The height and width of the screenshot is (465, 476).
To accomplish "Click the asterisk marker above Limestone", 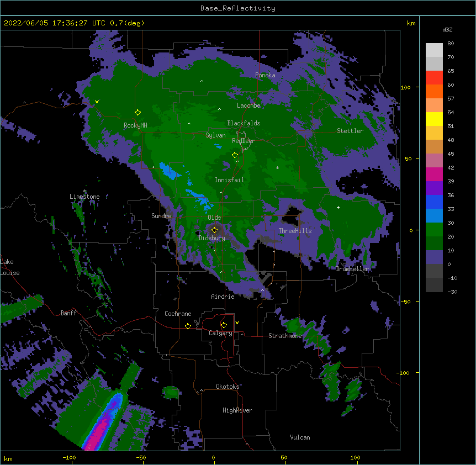I will (x=84, y=191).
